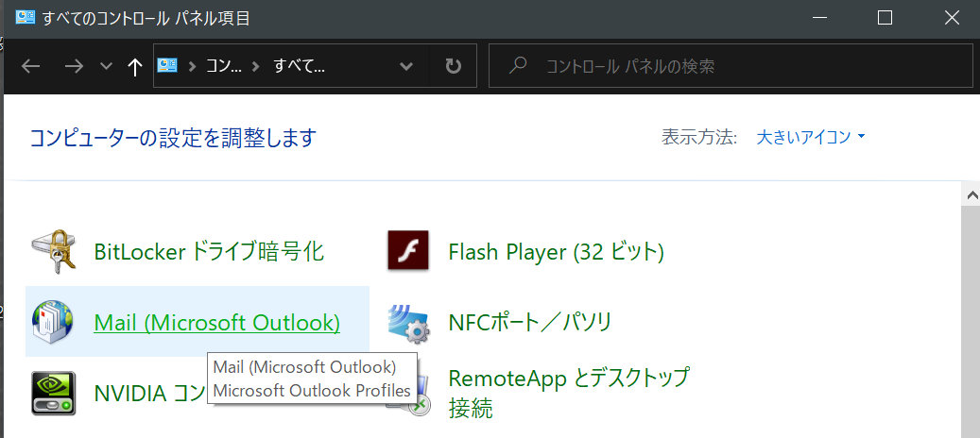The height and width of the screenshot is (438, 980).
Task: Open recent locations dropdown chevron
Action: pyautogui.click(x=106, y=66)
